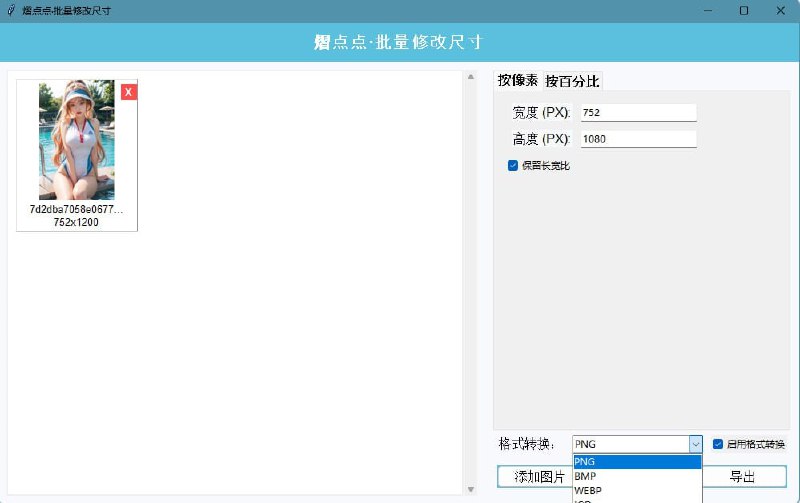The height and width of the screenshot is (503, 800).
Task: Collapse the 格式转换 dropdown via its arrow
Action: (695, 444)
